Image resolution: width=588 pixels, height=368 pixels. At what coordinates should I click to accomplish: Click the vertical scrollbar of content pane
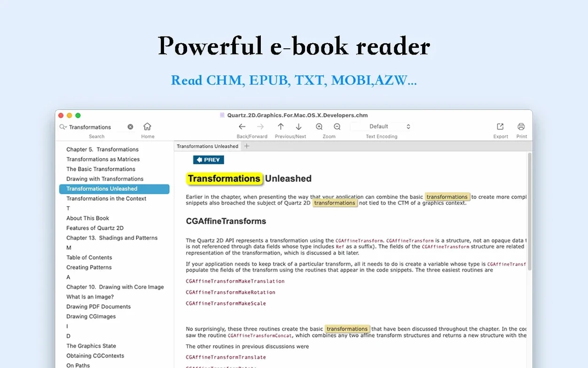tap(530, 211)
